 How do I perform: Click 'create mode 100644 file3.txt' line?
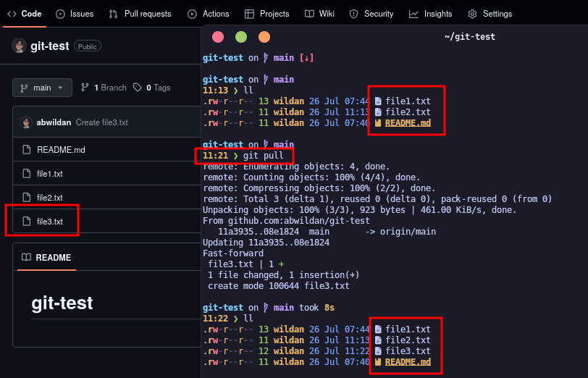pos(279,286)
